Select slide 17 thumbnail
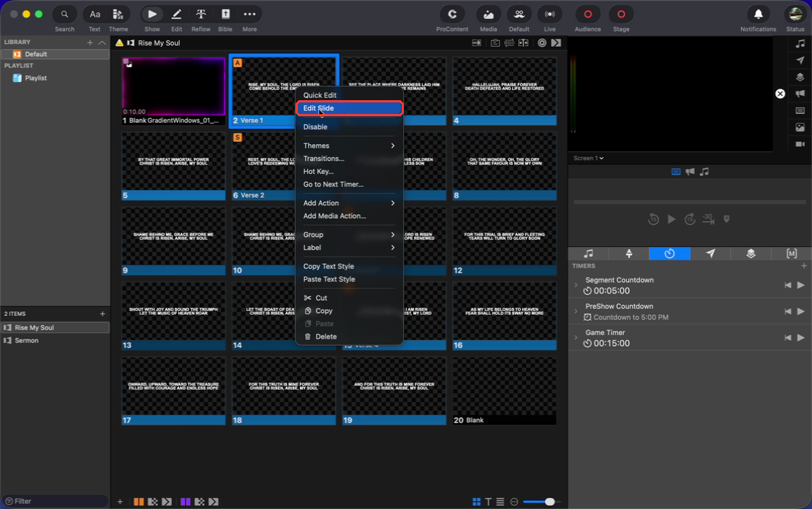 coord(173,391)
